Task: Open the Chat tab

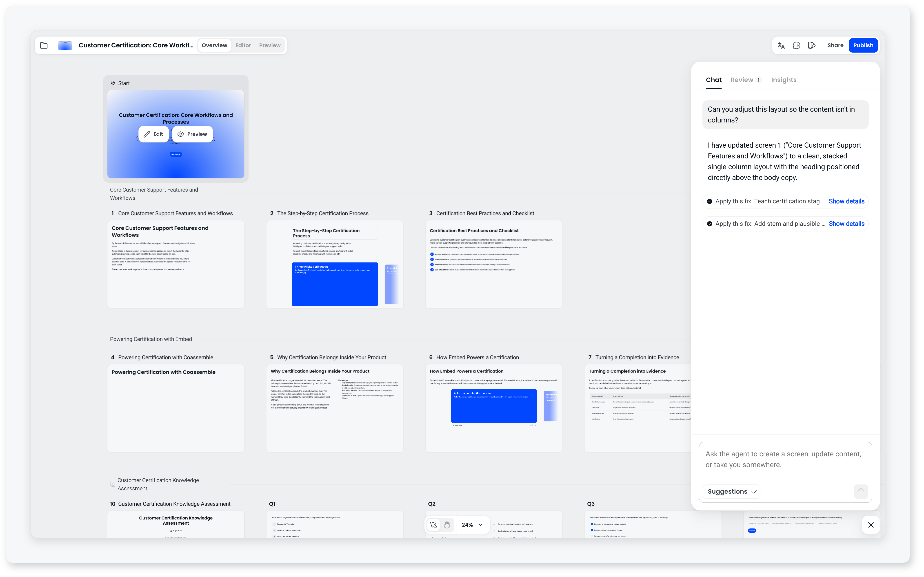Action: [x=713, y=80]
